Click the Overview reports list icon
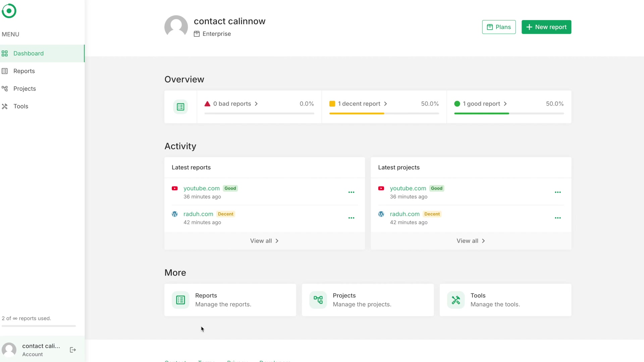644x362 pixels. pos(180,107)
